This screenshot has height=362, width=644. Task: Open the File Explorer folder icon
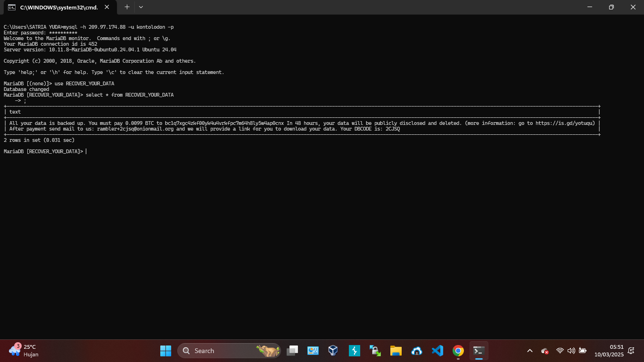pos(396,351)
